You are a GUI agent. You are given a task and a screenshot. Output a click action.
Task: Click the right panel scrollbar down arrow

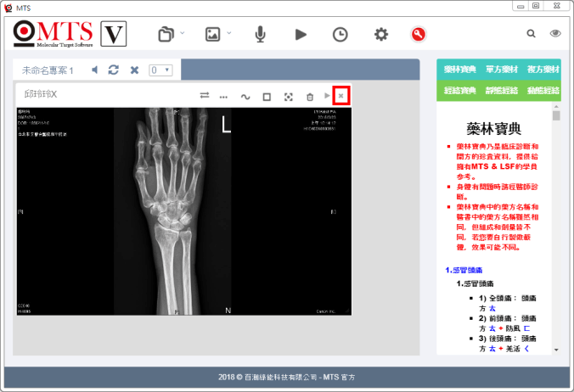(x=556, y=350)
